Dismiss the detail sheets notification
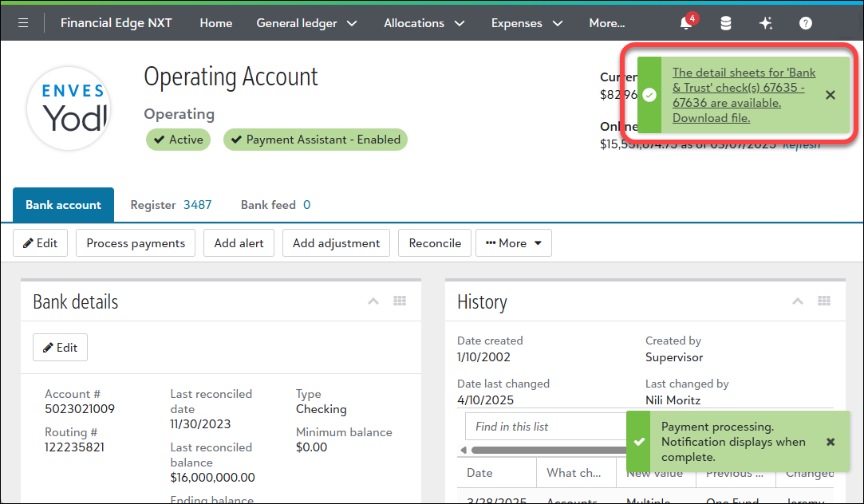This screenshot has width=864, height=504. pos(830,95)
